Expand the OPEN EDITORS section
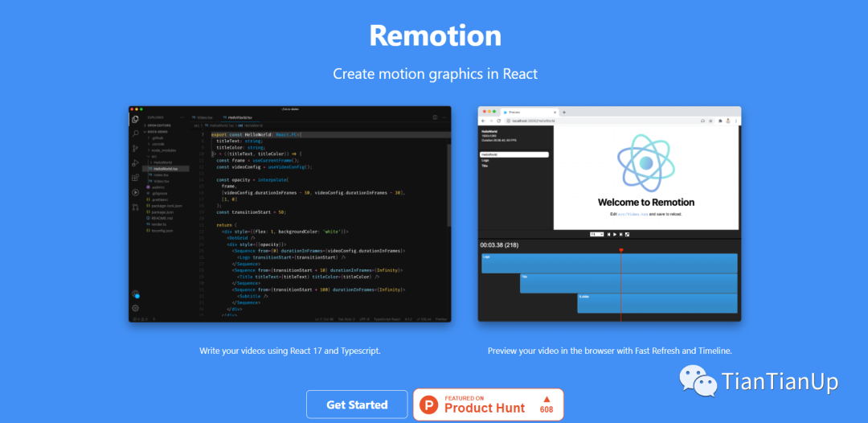 [x=158, y=125]
